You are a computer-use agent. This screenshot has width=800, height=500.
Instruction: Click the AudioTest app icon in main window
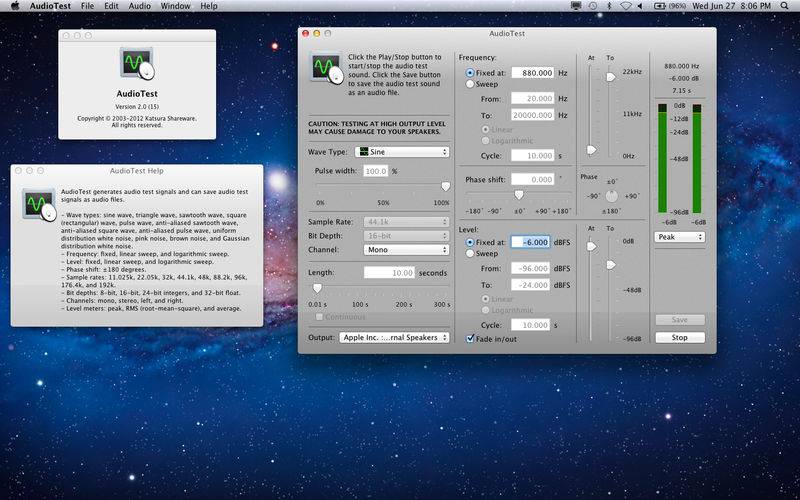pyautogui.click(x=326, y=68)
